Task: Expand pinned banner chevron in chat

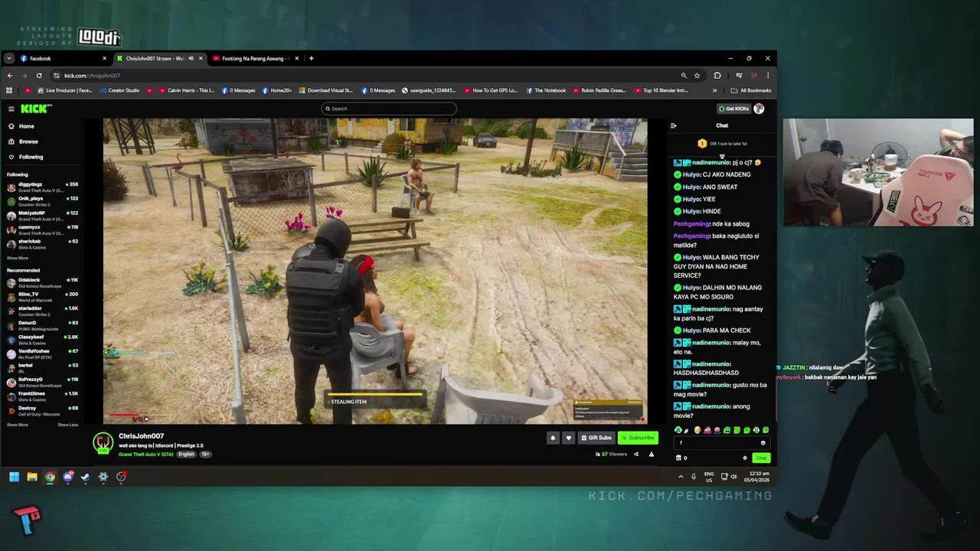Action: [722, 156]
